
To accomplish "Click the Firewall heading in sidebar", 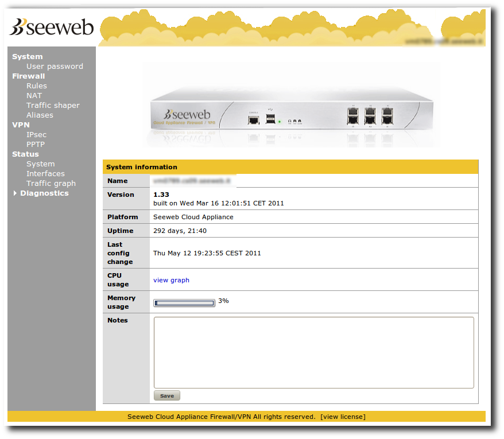I will coord(29,76).
